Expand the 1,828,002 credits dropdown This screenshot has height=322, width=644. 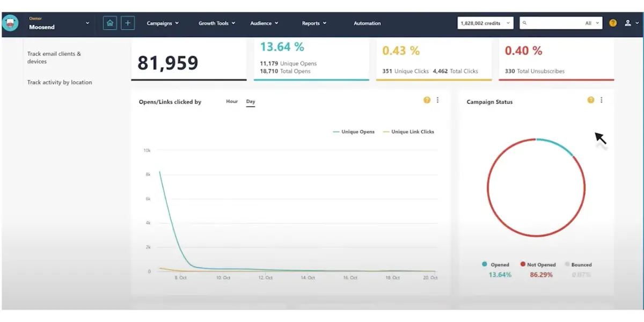[x=485, y=23]
